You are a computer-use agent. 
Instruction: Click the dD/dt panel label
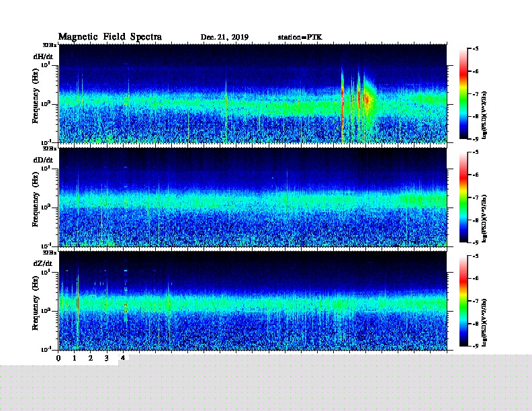click(43, 160)
